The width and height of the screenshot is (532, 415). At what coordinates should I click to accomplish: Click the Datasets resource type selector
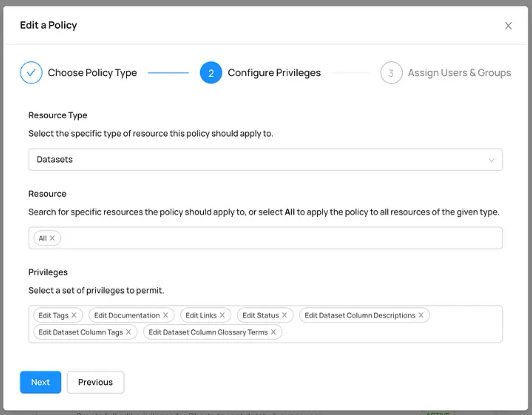point(265,160)
